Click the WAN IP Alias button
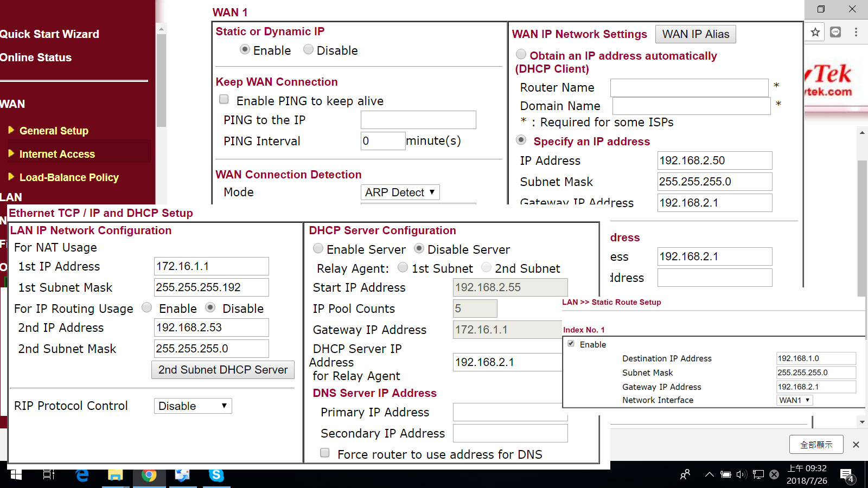Image resolution: width=868 pixels, height=488 pixels. click(695, 34)
